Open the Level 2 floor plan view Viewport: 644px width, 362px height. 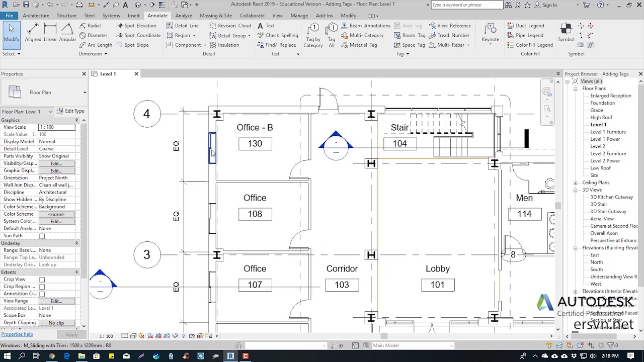pos(598,146)
